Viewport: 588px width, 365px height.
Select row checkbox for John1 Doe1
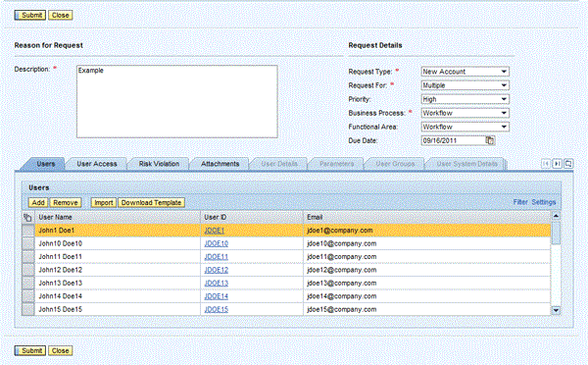(28, 231)
